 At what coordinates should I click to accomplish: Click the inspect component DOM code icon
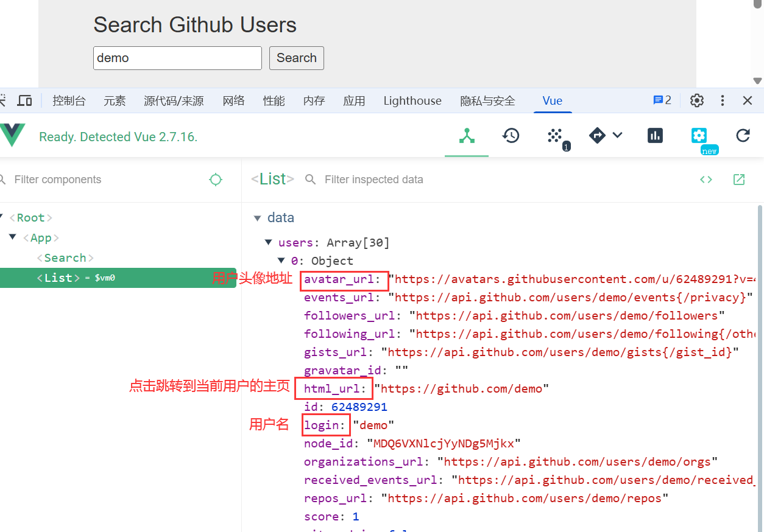[x=706, y=179]
